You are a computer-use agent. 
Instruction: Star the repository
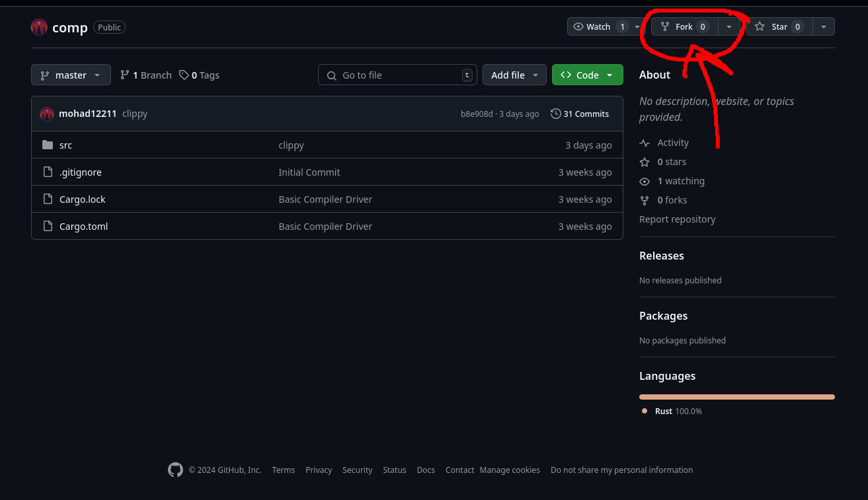pyautogui.click(x=779, y=26)
